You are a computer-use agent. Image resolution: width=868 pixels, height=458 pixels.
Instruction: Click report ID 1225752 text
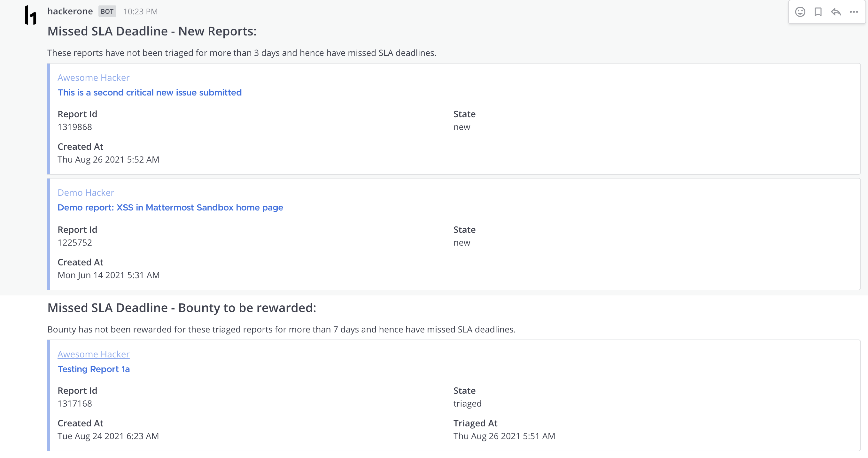point(74,242)
